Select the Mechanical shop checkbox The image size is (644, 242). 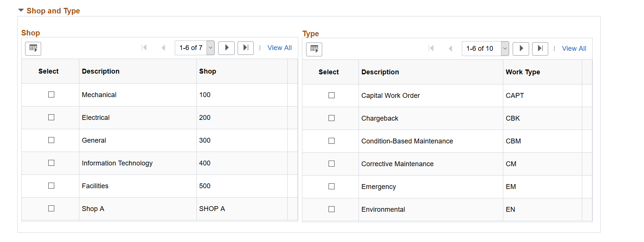pos(51,94)
